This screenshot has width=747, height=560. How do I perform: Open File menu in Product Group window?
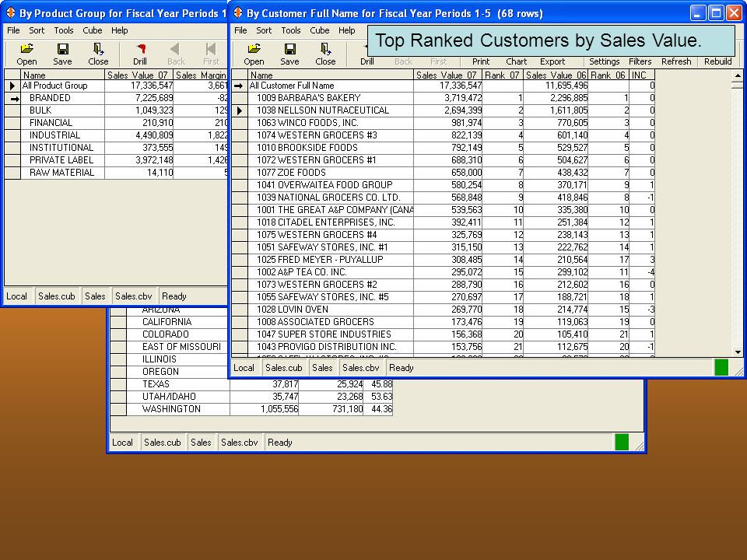point(13,30)
